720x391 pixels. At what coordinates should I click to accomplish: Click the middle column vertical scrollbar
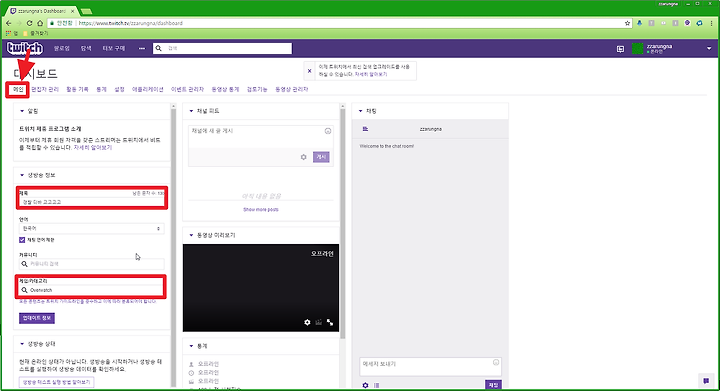tap(343, 224)
